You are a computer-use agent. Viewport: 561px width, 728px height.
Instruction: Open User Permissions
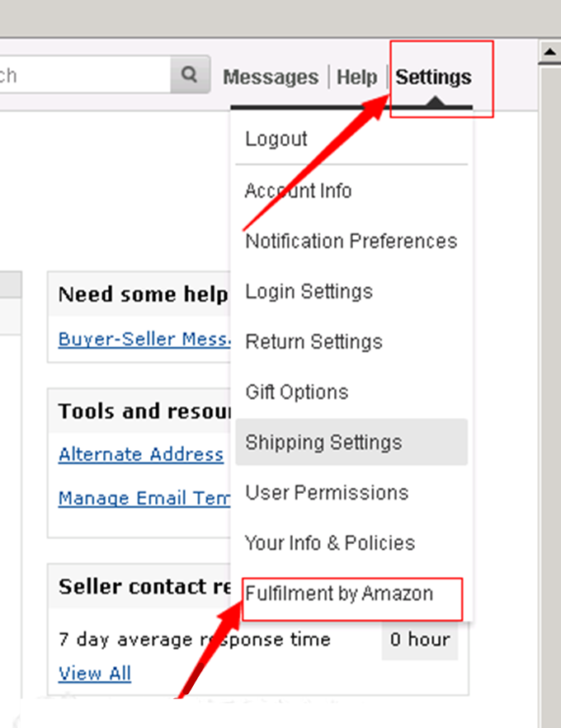click(327, 492)
